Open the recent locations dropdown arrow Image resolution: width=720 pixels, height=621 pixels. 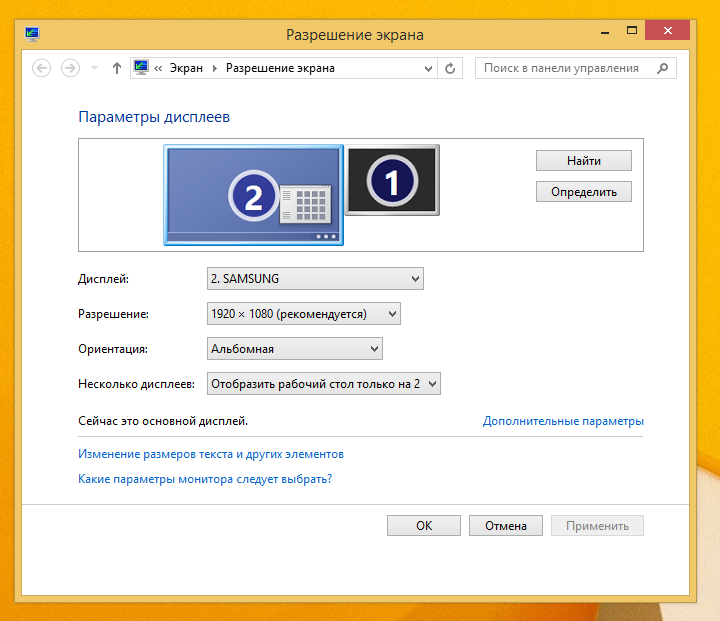(x=95, y=68)
